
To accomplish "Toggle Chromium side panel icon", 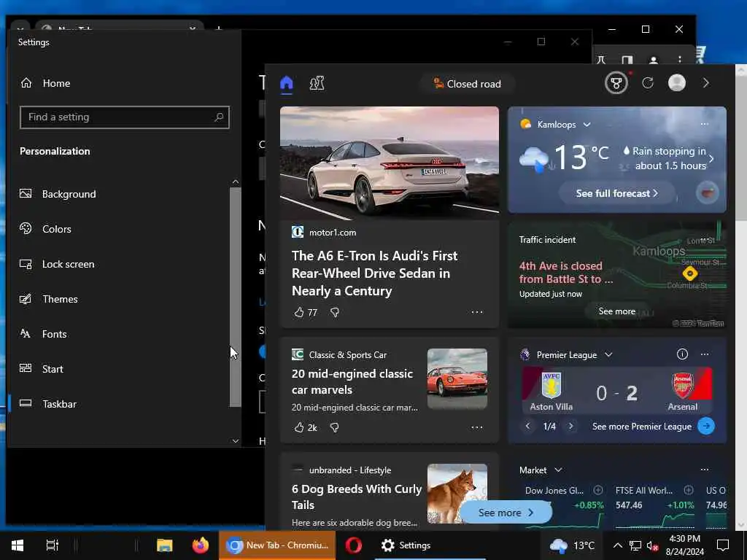I will pos(627,60).
